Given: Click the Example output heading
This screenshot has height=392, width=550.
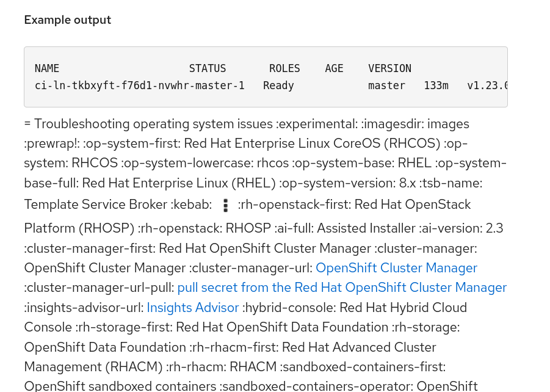Looking at the screenshot, I should pyautogui.click(x=67, y=20).
